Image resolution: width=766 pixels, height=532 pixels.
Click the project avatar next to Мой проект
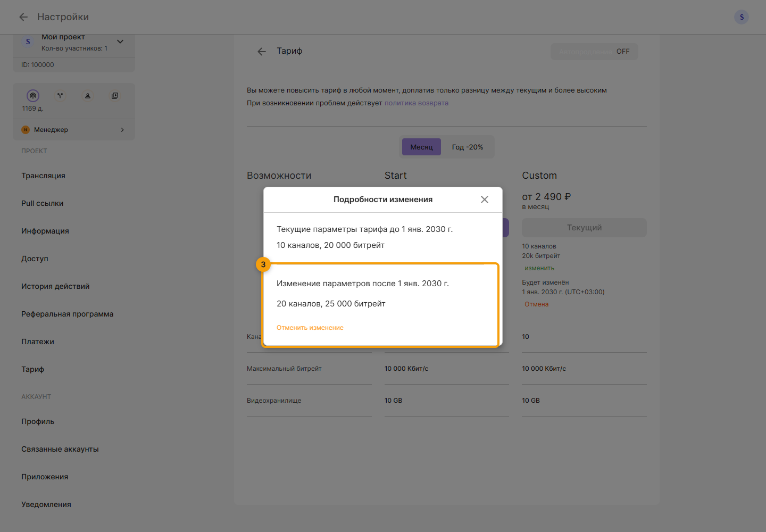28,41
